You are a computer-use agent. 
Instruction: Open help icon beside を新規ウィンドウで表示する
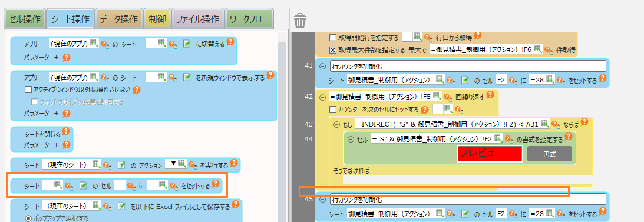pyautogui.click(x=270, y=75)
